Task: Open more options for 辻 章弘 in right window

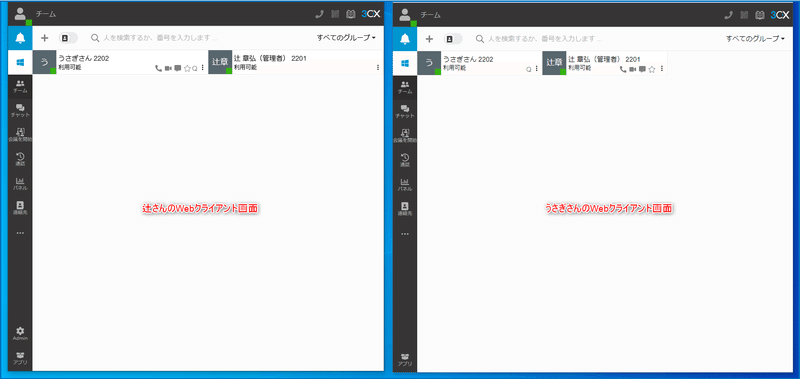Action: (662, 69)
